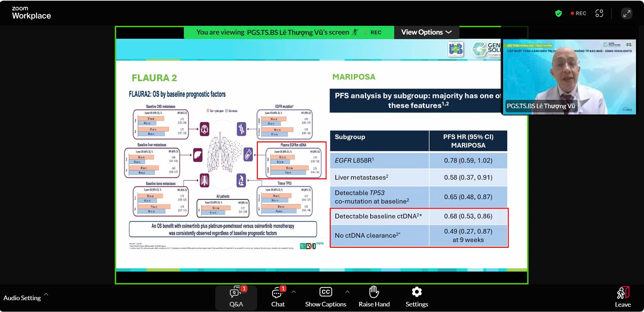Image resolution: width=644 pixels, height=312 pixels.
Task: Expand chat options chevron
Action: pos(294,292)
